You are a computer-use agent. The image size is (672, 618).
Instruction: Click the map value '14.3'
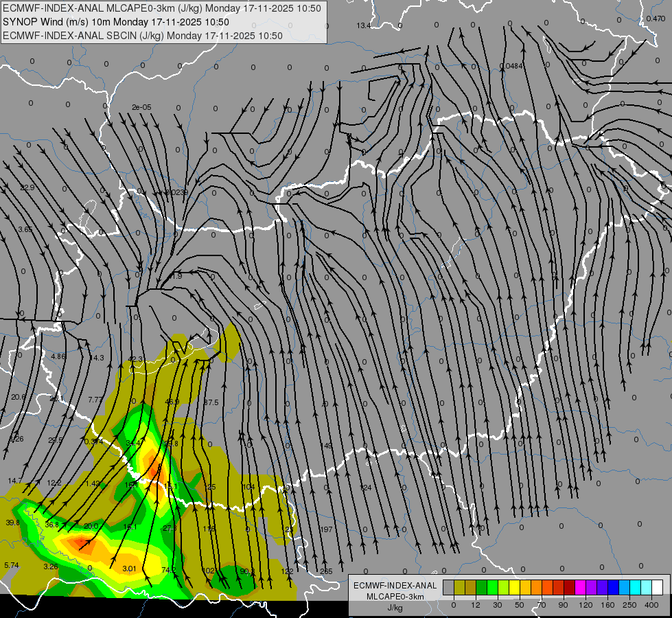click(x=96, y=358)
